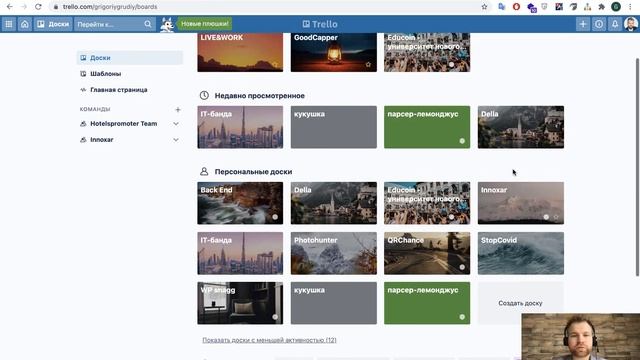Open Google Translate extension icon
The image size is (640, 360).
tap(502, 7)
